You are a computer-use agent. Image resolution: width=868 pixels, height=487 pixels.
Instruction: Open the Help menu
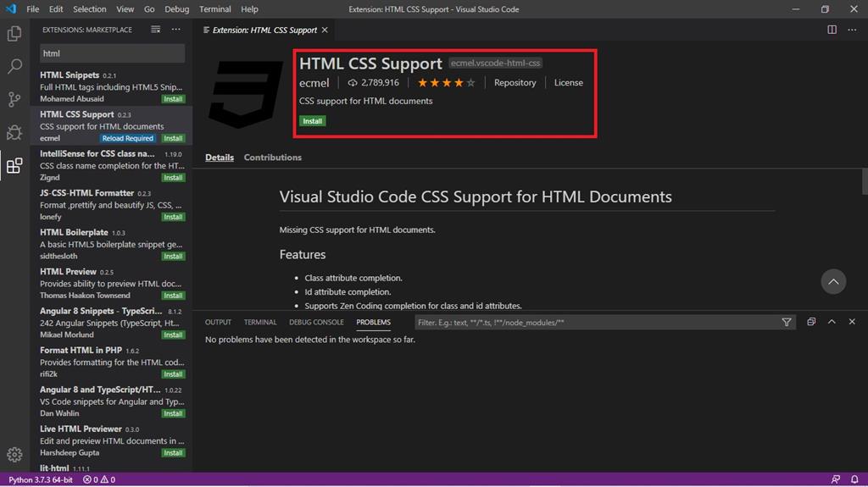click(249, 8)
